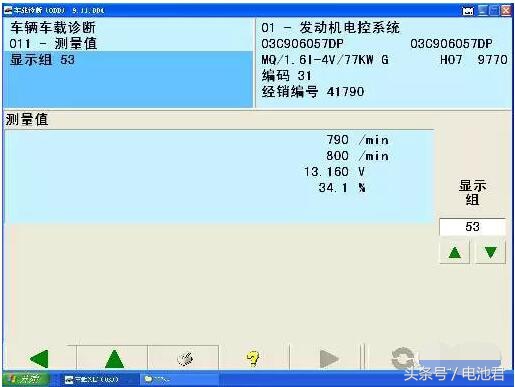Click the print icon in bottom toolbar

[185, 359]
